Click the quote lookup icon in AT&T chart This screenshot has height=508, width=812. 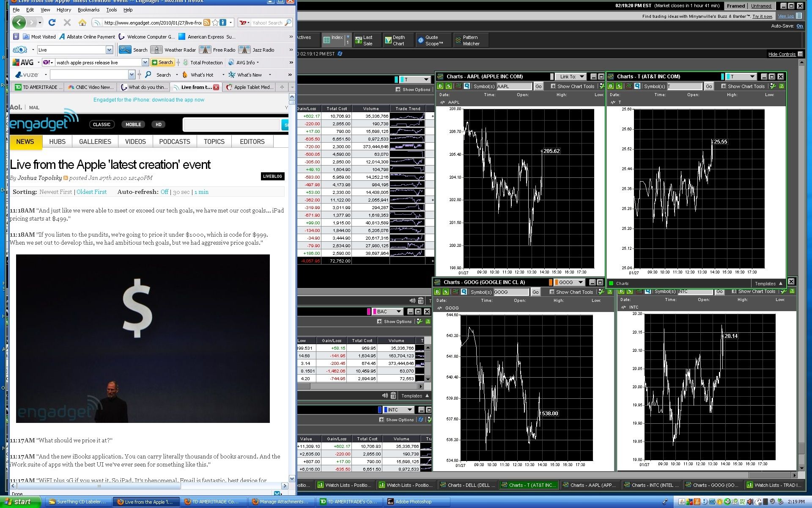(x=637, y=86)
